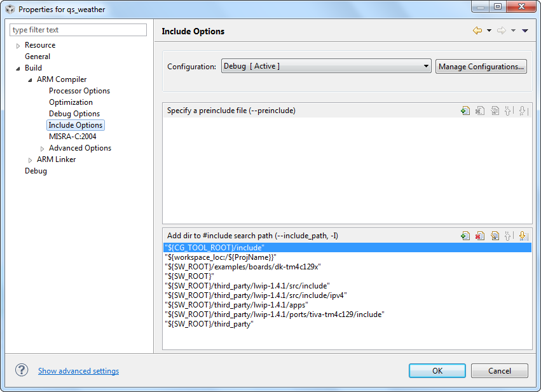Click Delete icon for include search path
541x392 pixels.
[480, 236]
